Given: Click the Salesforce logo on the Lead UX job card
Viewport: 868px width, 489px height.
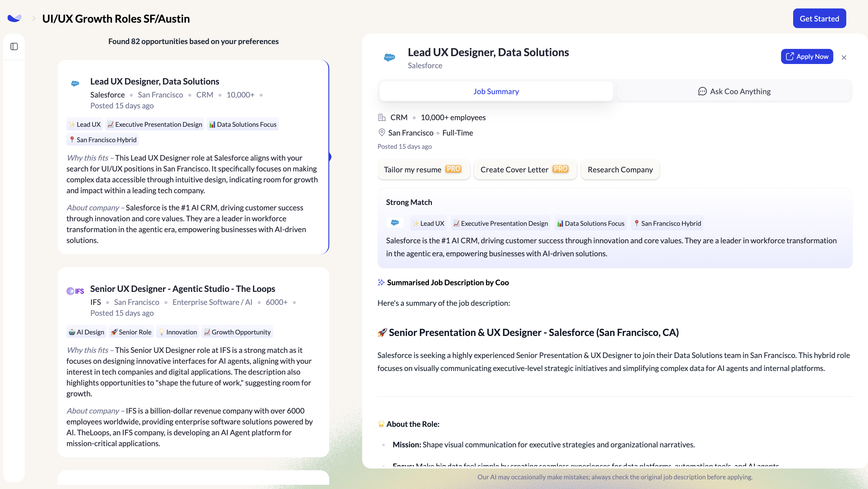Looking at the screenshot, I should tap(75, 83).
